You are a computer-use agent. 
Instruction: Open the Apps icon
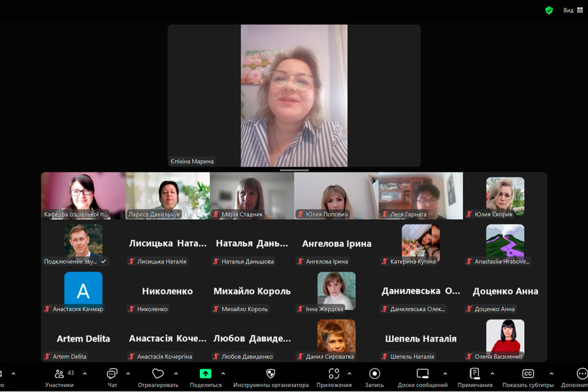tap(334, 374)
